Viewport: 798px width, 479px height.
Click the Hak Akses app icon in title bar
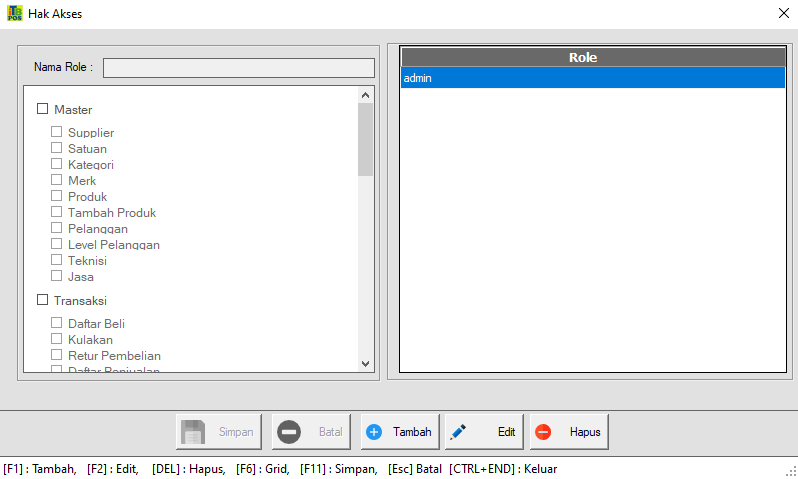point(15,13)
